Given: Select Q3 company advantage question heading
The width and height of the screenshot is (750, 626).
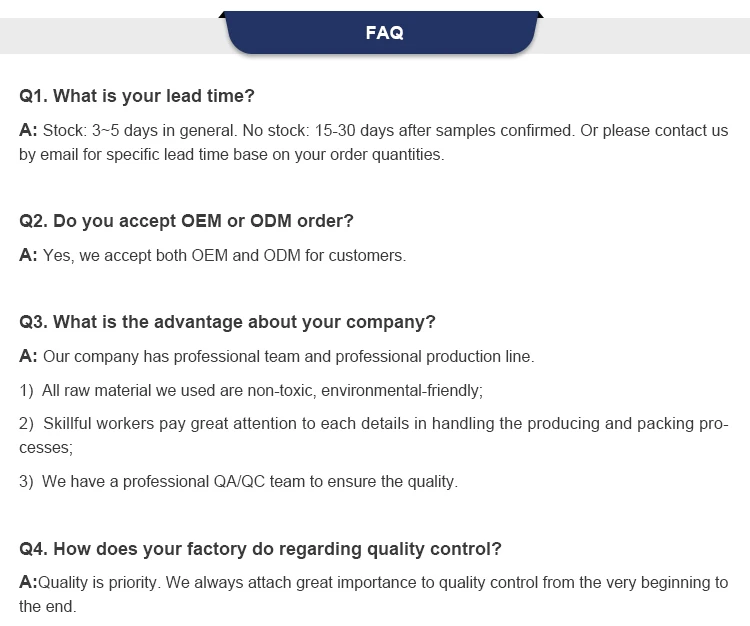Looking at the screenshot, I should point(227,322).
